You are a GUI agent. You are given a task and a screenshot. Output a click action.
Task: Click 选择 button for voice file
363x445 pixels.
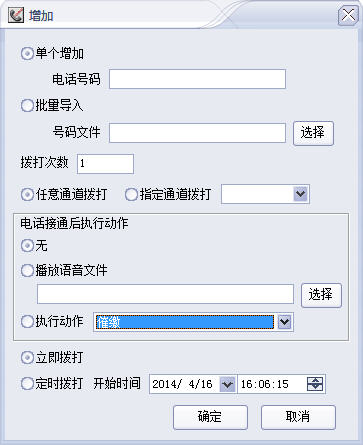(321, 295)
